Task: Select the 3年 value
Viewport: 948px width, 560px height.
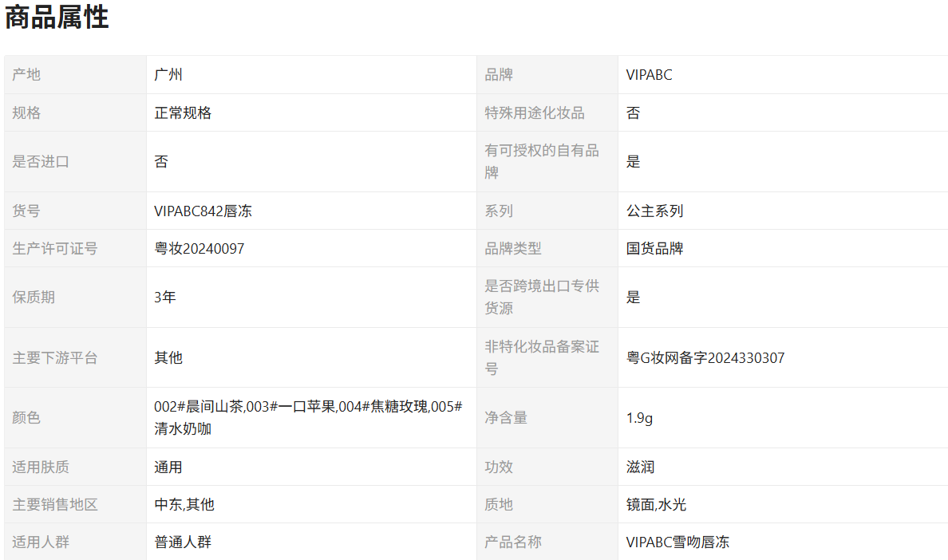Action: click(165, 298)
